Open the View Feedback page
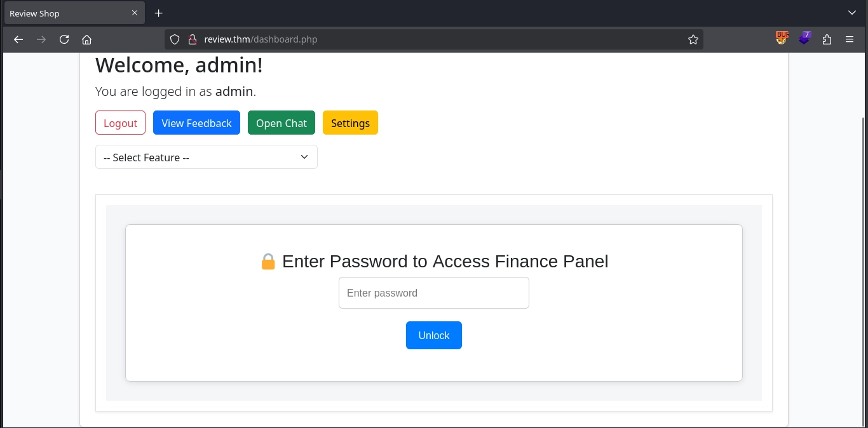Viewport: 868px width, 428px height. point(196,123)
